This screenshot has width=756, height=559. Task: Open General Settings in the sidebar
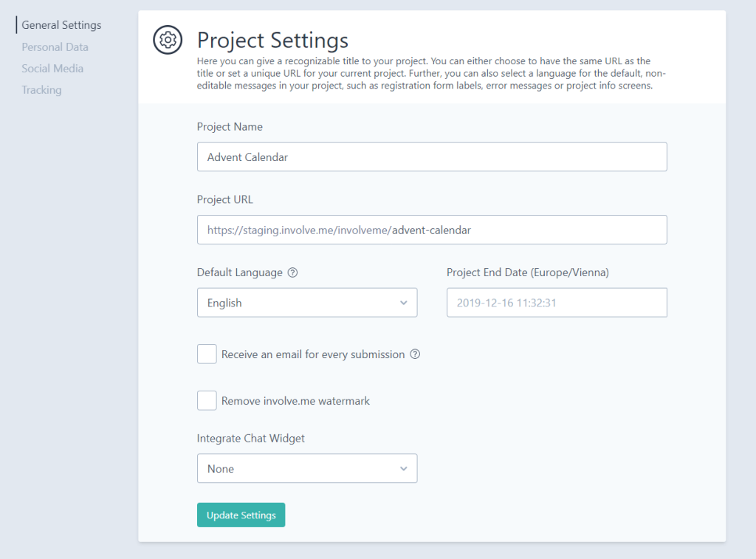(61, 25)
